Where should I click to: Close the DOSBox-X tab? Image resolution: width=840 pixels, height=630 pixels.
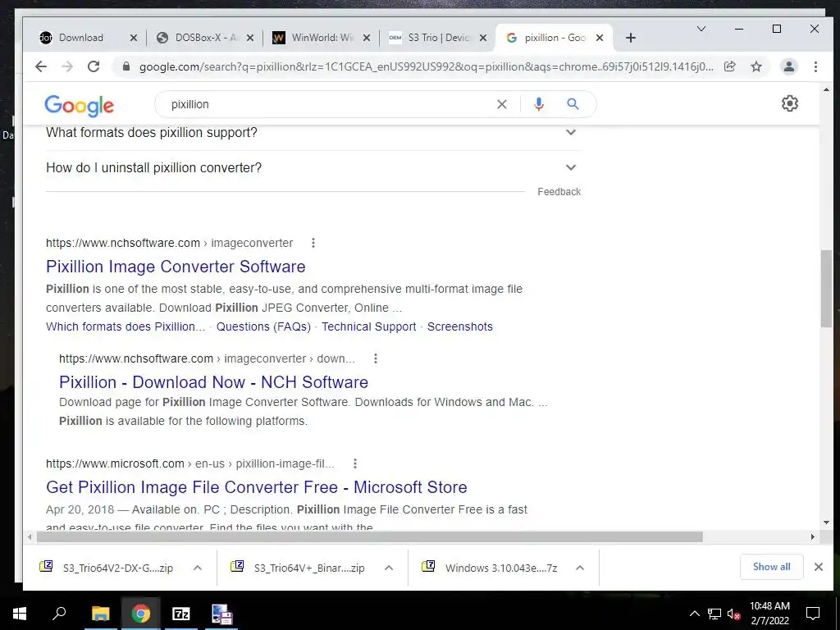click(x=250, y=38)
